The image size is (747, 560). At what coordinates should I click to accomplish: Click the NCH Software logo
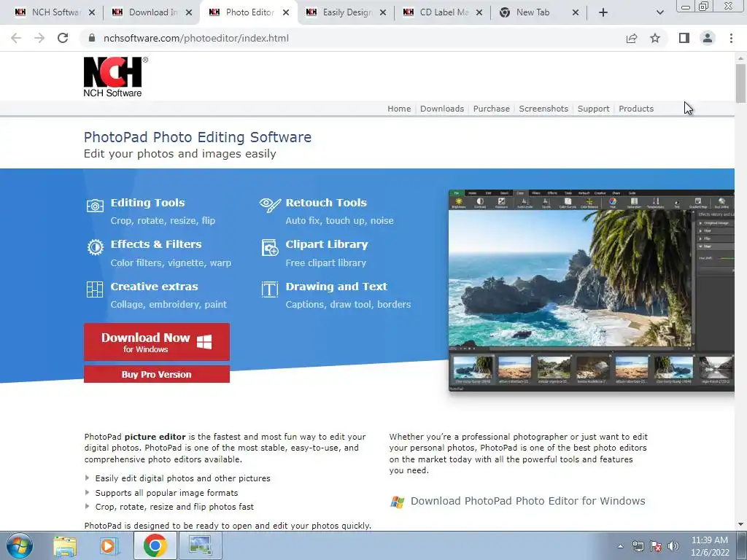point(115,77)
